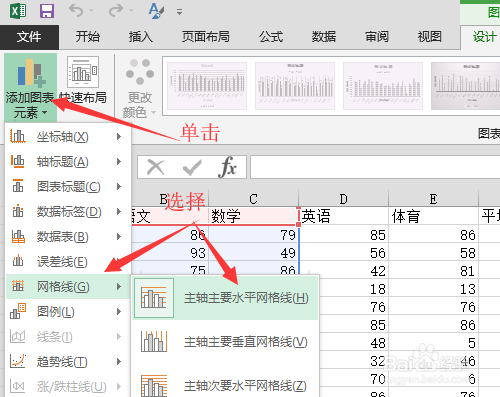Open the 数据标签(D) submenu
500x397 pixels.
click(68, 212)
